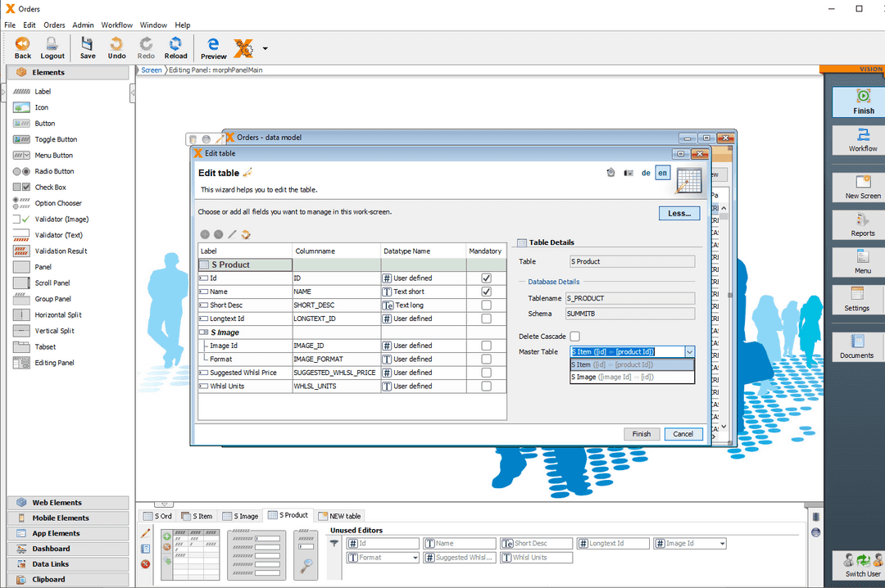This screenshot has height=588, width=885.
Task: Open the Master Table dropdown
Action: [x=689, y=351]
